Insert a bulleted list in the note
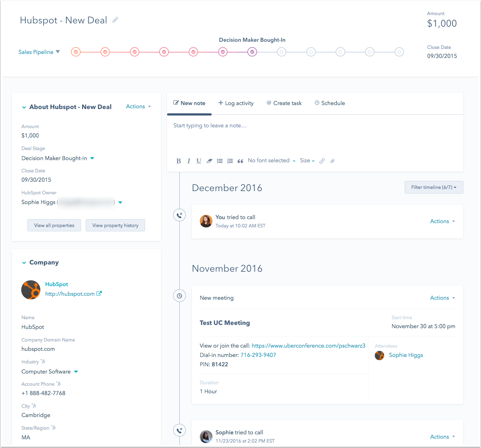This screenshot has height=448, width=481. 220,161
